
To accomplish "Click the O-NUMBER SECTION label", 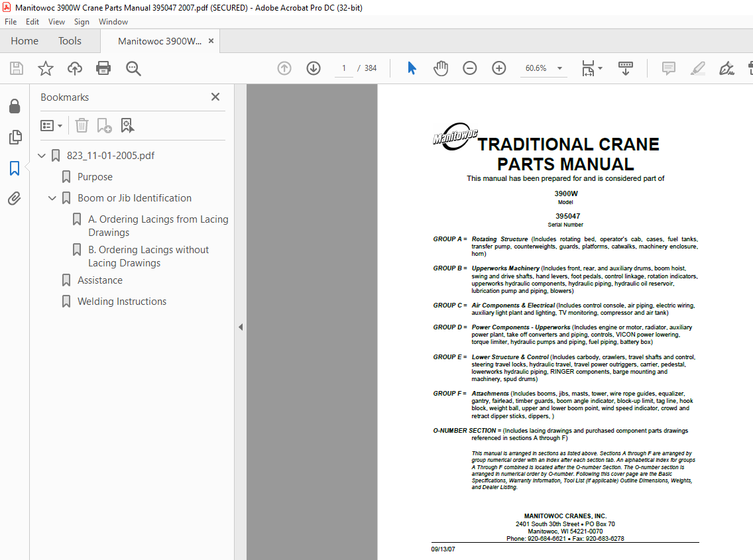I will [465, 431].
